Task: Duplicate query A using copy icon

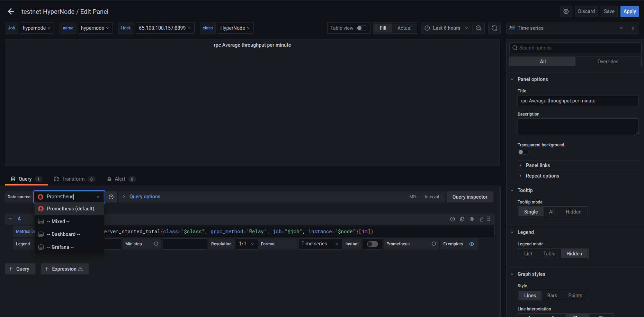Action: tap(462, 219)
